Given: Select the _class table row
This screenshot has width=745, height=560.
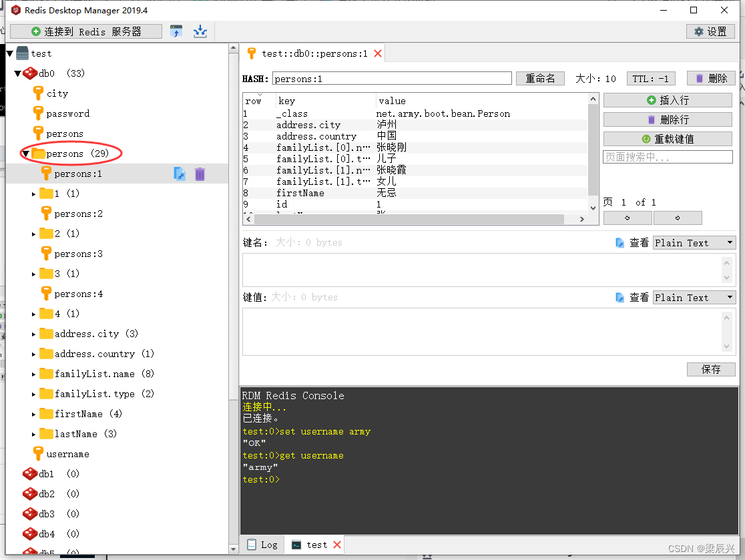Looking at the screenshot, I should pyautogui.click(x=415, y=113).
